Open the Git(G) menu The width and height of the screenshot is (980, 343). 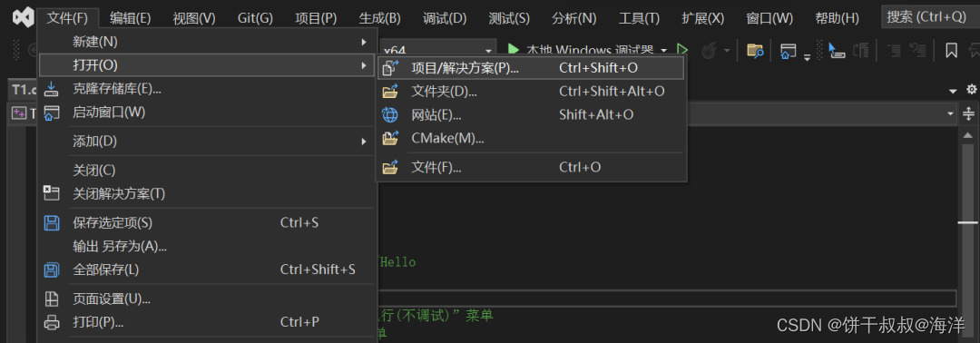pos(255,18)
